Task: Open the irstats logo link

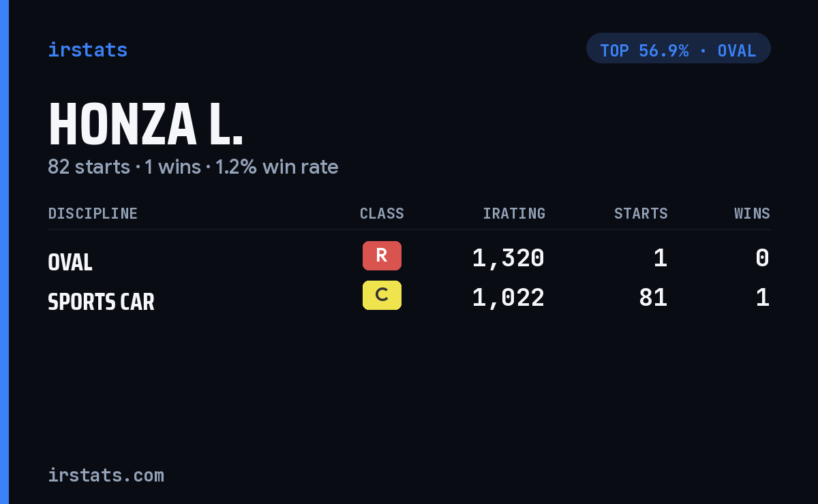Action: point(87,50)
